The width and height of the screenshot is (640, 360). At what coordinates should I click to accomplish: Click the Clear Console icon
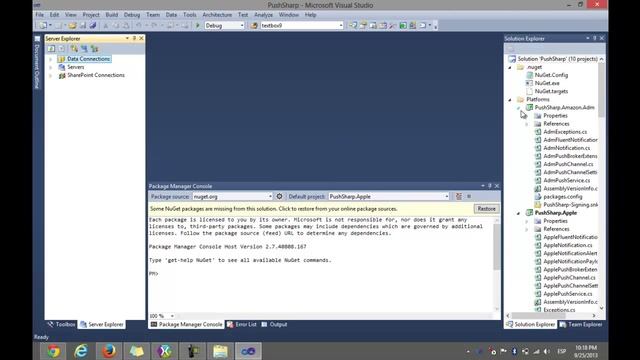coord(459,196)
